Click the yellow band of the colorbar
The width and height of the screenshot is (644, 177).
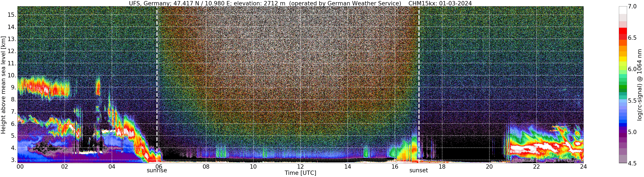[x=623, y=59]
